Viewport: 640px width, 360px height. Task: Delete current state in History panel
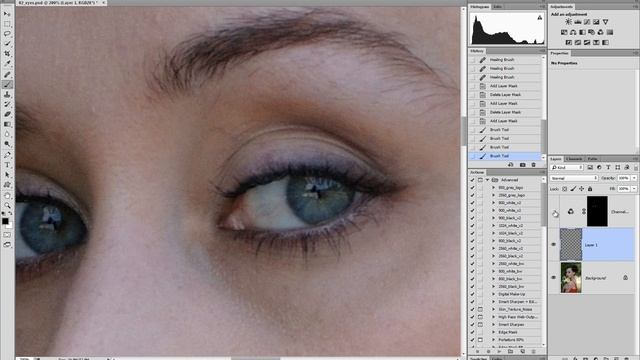coord(533,165)
